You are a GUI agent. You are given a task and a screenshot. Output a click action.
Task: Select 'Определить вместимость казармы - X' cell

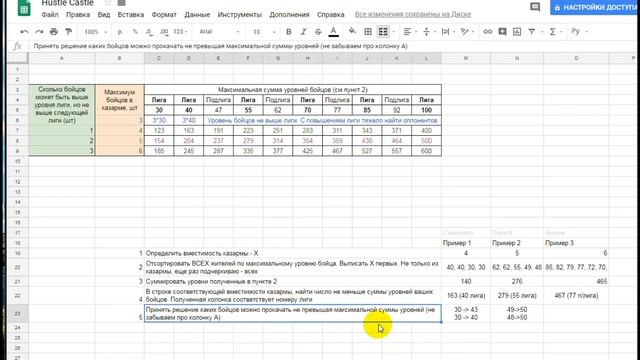coord(293,253)
